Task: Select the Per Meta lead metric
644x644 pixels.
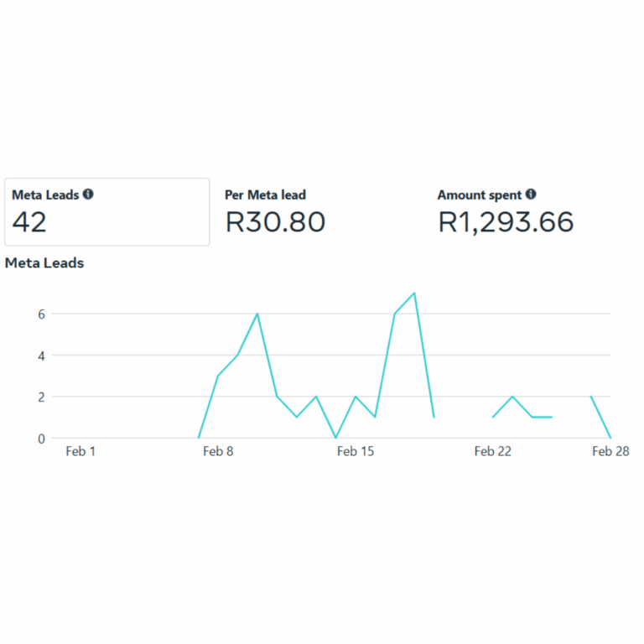Action: point(275,212)
